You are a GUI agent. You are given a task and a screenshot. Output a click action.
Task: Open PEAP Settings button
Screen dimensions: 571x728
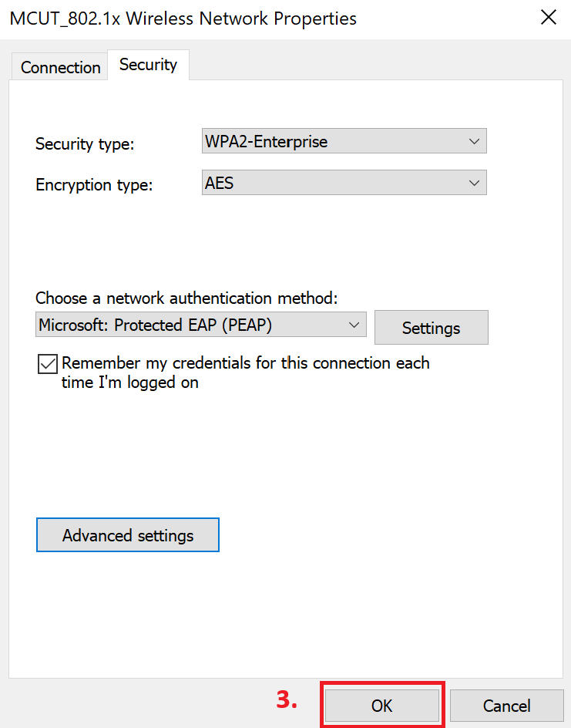coord(431,328)
